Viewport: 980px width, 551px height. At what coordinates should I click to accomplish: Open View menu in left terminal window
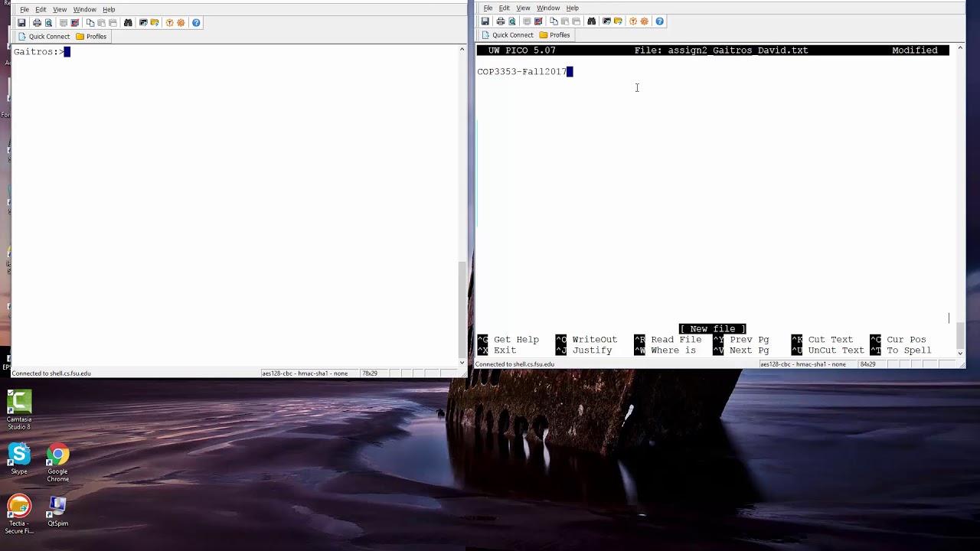[x=60, y=9]
